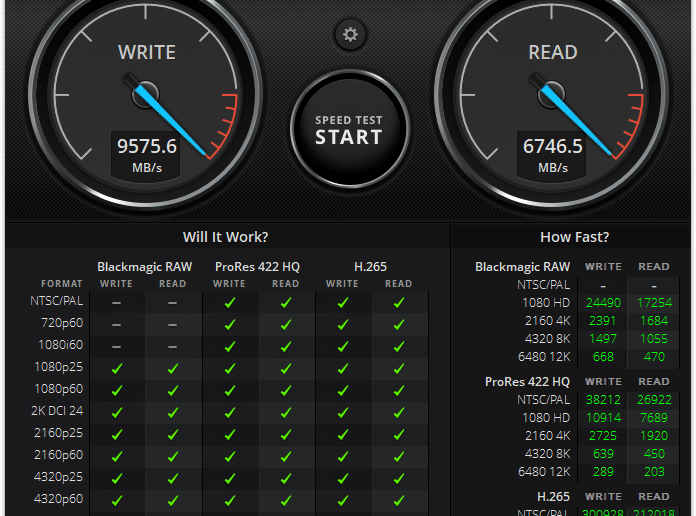Click the 'How Fast?' heading
This screenshot has width=696, height=516.
click(574, 237)
